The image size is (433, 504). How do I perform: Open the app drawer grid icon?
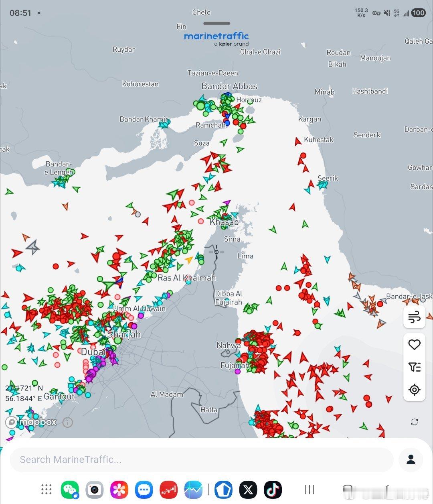47,489
